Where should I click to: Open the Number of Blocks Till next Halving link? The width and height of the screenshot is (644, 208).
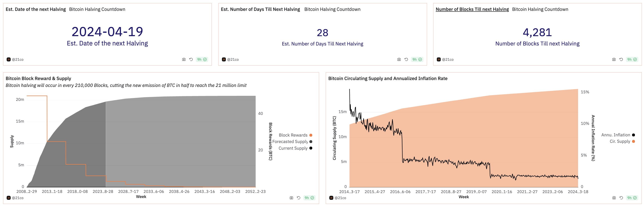[x=472, y=9]
